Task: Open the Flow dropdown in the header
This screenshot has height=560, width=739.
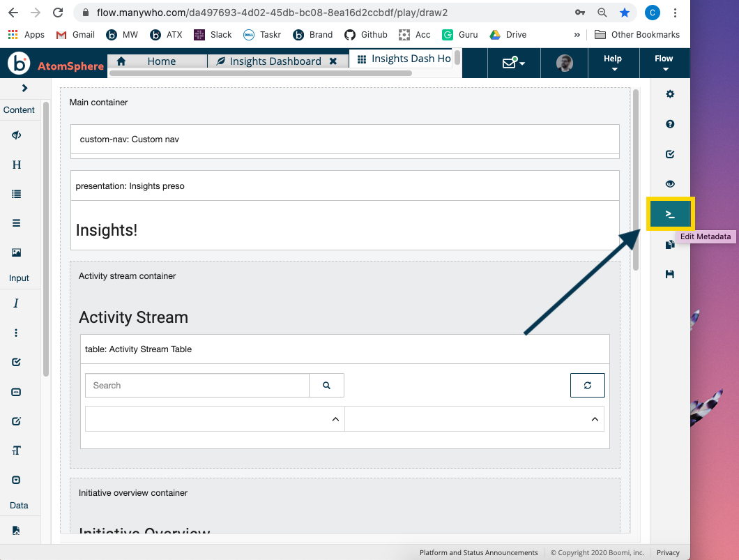Action: pyautogui.click(x=663, y=63)
